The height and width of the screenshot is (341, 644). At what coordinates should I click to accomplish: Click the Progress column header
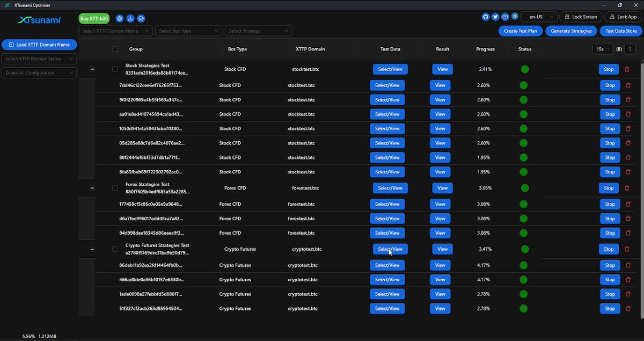[x=485, y=49]
